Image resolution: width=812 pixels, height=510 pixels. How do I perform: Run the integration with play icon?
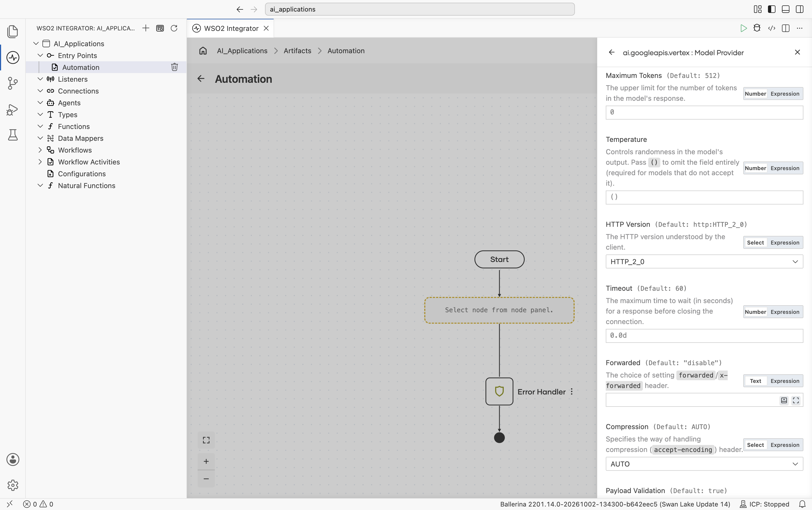[743, 28]
